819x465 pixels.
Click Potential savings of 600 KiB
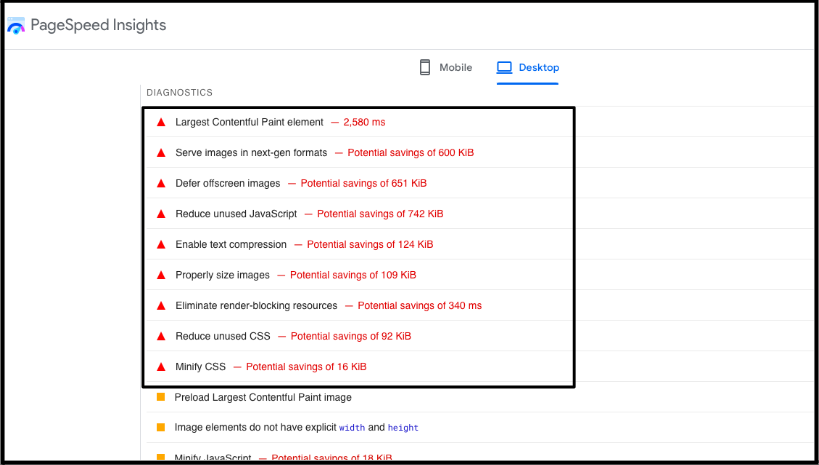point(411,153)
